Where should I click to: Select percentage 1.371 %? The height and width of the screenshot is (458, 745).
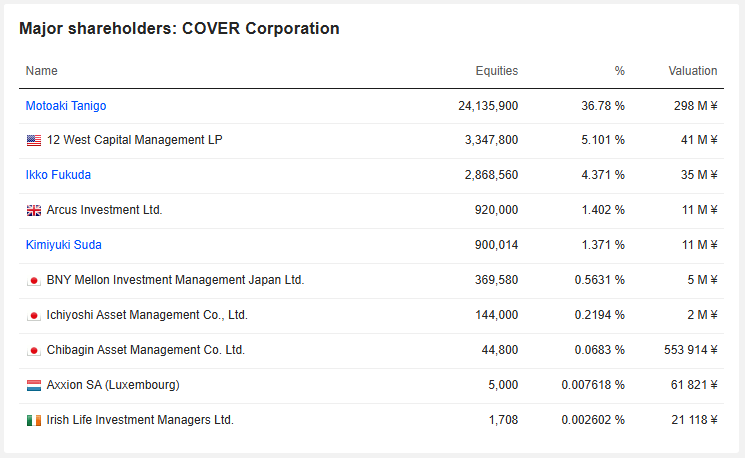[x=603, y=245]
